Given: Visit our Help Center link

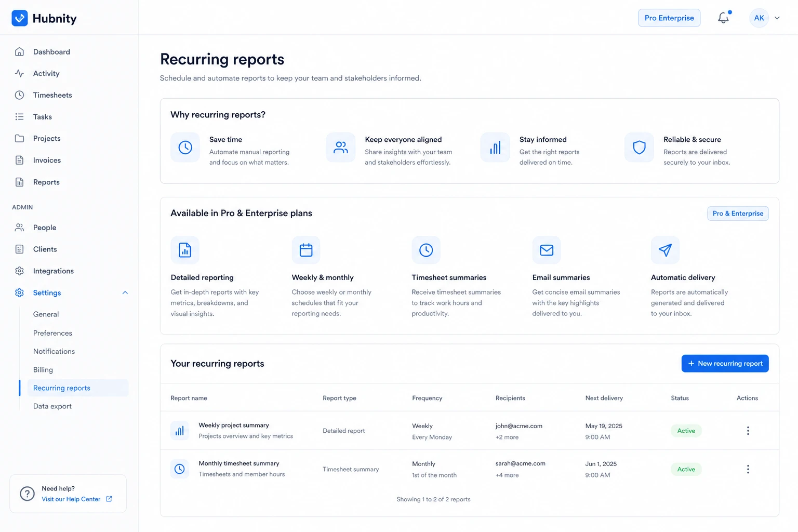Looking at the screenshot, I should point(71,499).
